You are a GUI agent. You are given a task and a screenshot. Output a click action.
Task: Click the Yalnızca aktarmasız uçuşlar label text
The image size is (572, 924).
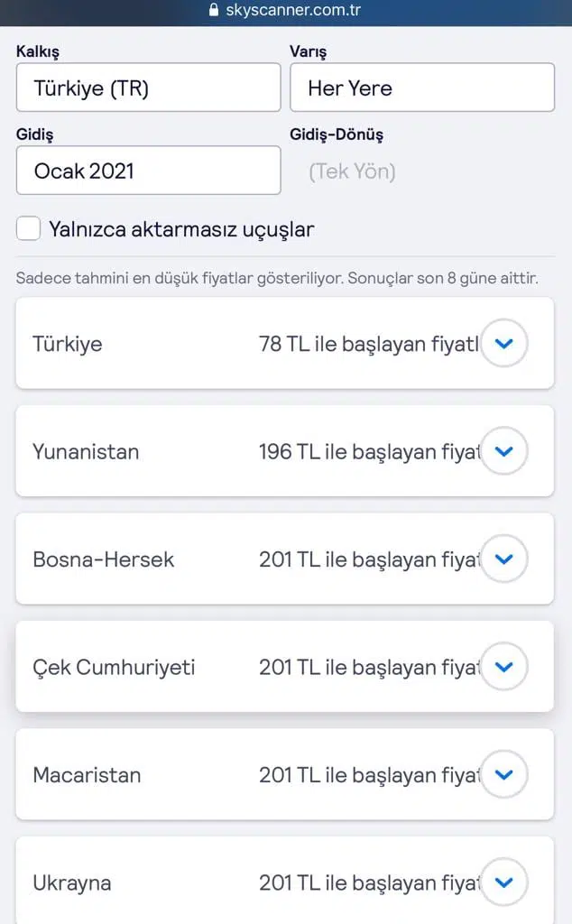click(181, 229)
